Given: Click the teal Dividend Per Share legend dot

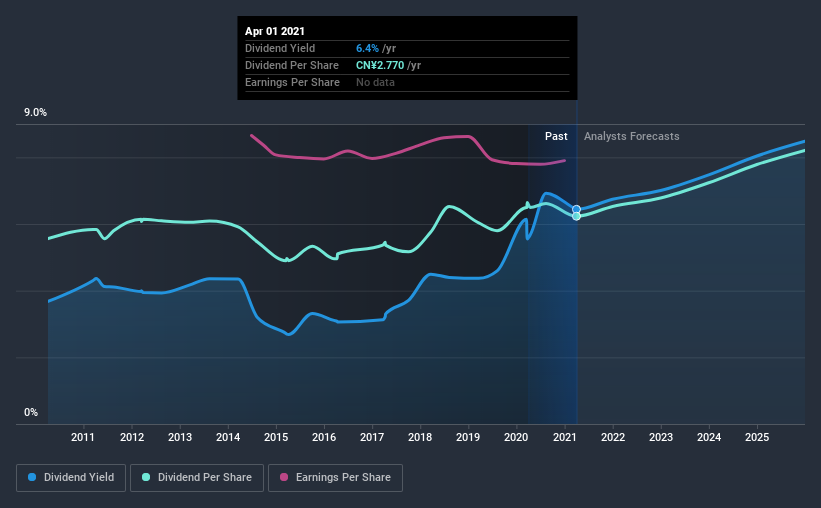Looking at the screenshot, I should 146,477.
